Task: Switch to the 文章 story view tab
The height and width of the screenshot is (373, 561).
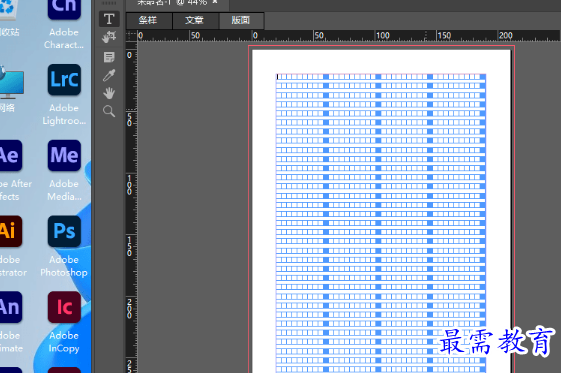Action: (x=195, y=20)
